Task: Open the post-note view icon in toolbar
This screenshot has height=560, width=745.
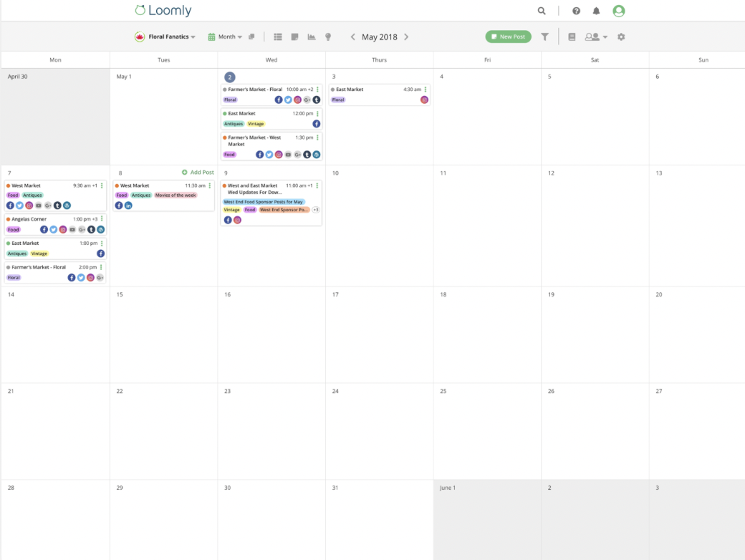Action: (294, 37)
